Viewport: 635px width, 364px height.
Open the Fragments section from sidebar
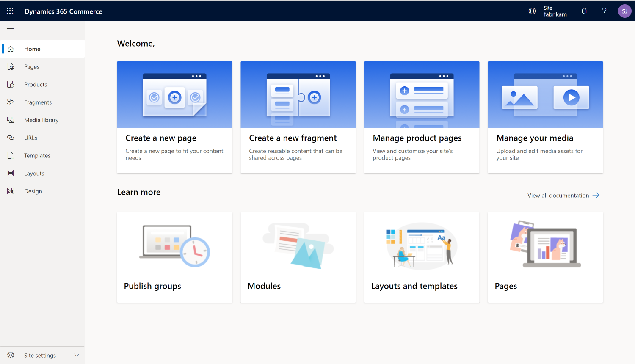click(11, 102)
